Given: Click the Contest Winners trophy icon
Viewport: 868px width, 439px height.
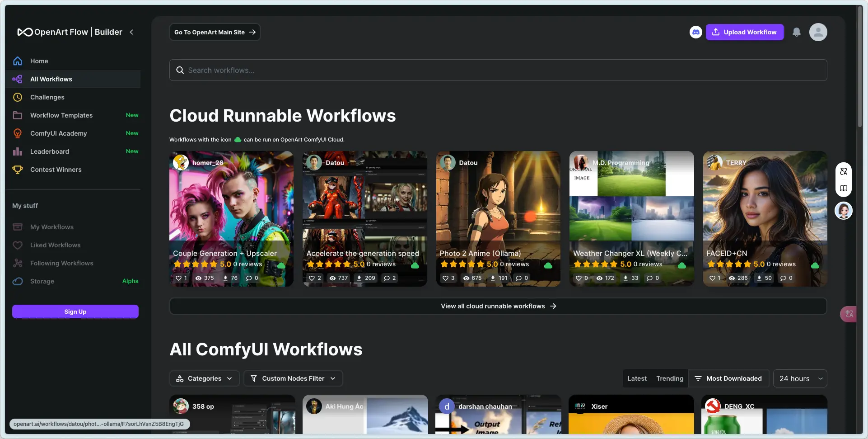Looking at the screenshot, I should [18, 170].
